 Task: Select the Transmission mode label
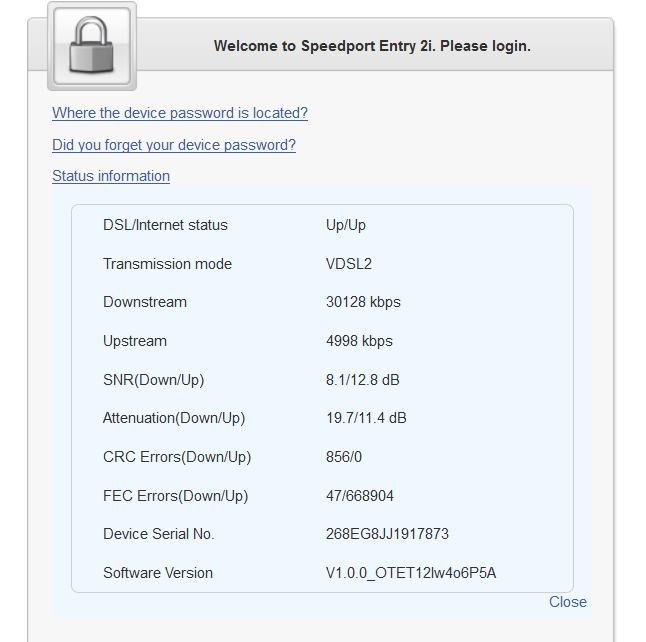[167, 264]
